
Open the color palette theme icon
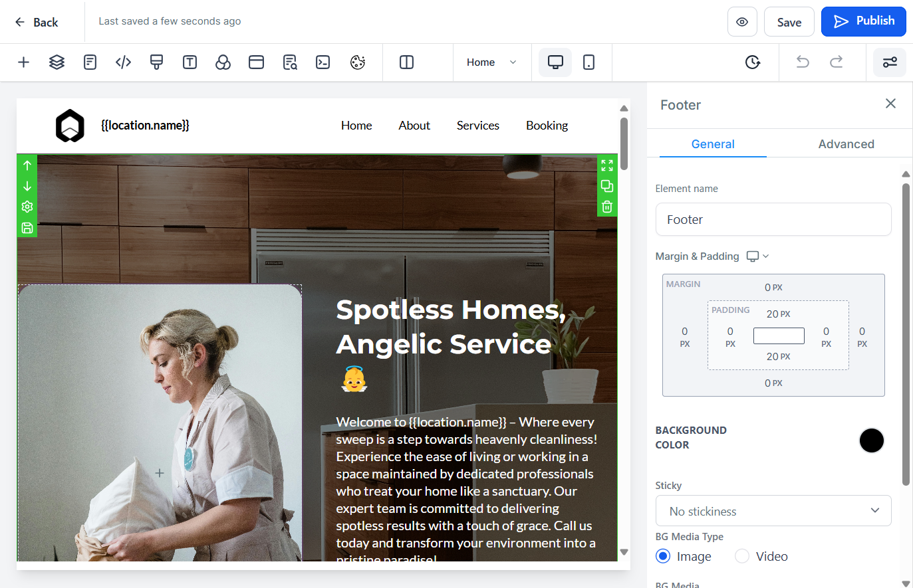pos(358,62)
